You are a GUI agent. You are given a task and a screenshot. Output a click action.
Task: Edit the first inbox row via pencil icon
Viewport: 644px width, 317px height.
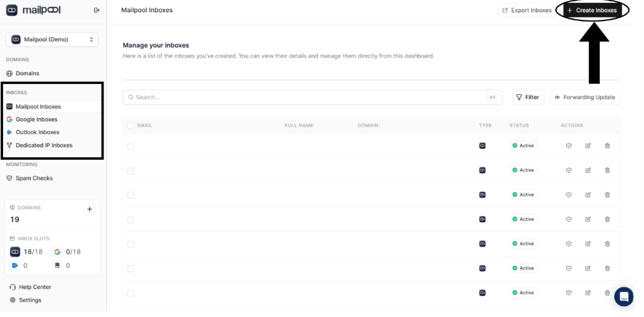pos(588,145)
